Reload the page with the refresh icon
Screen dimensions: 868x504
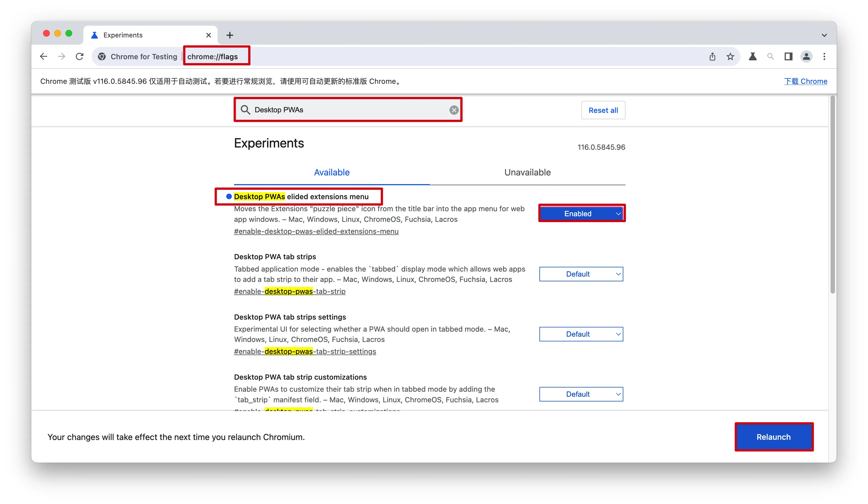point(80,56)
